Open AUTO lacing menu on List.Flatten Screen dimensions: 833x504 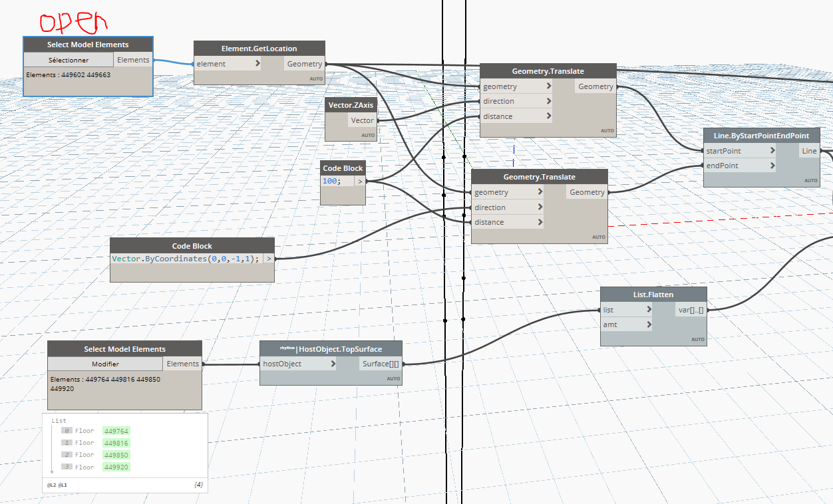697,339
